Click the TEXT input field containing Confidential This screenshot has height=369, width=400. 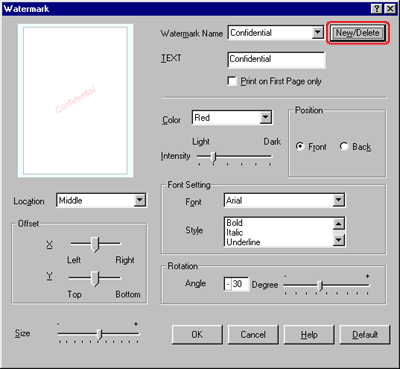tap(276, 59)
